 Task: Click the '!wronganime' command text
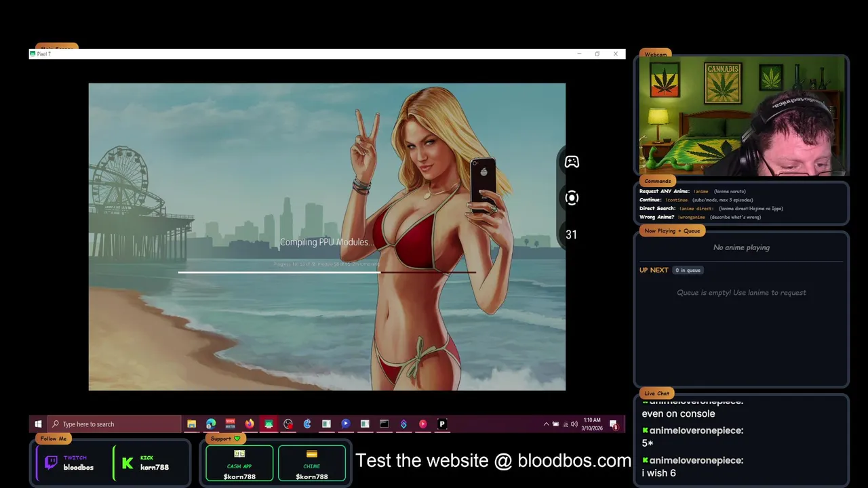coord(692,217)
